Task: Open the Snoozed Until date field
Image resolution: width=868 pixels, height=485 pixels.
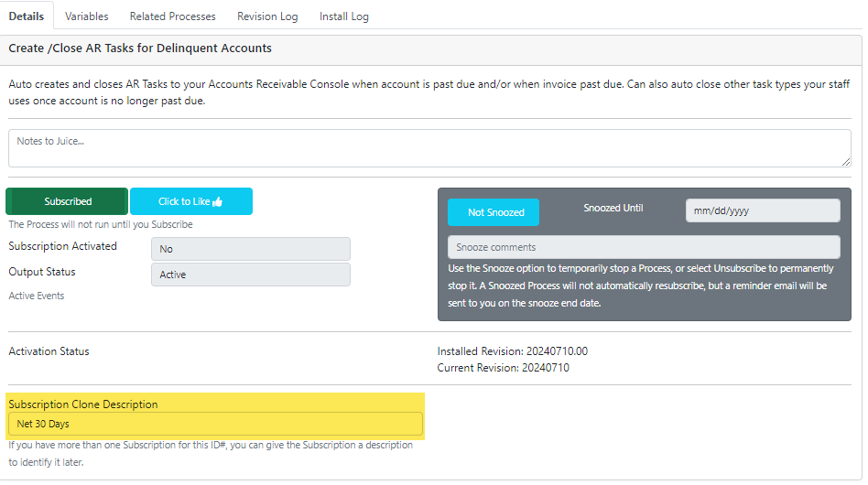Action: pyautogui.click(x=763, y=210)
